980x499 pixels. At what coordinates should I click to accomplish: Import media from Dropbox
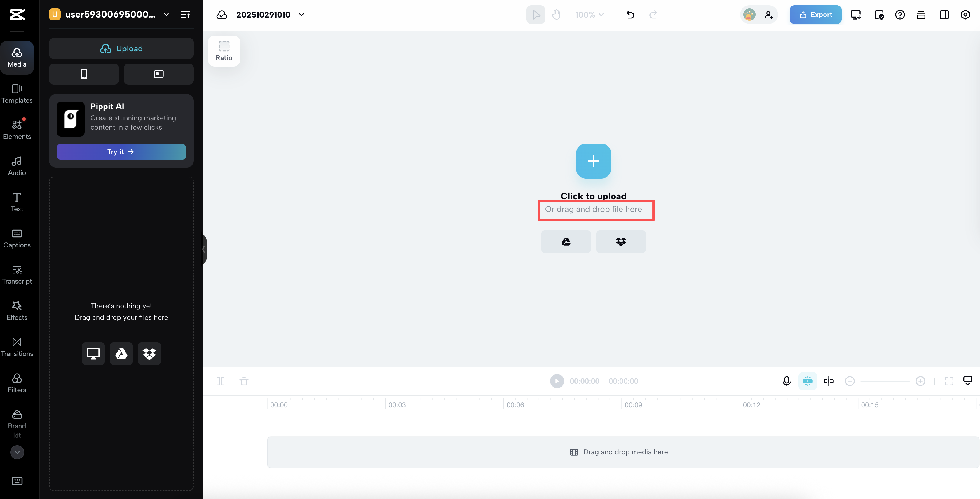pyautogui.click(x=620, y=242)
